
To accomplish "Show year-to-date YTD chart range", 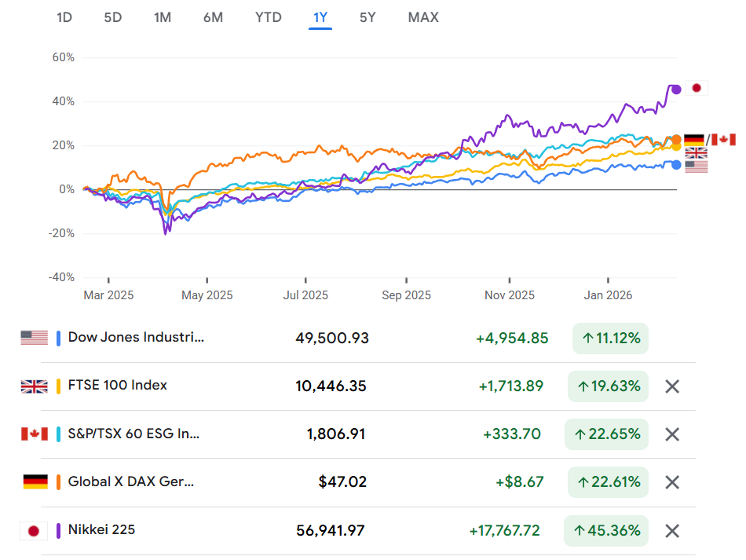I will [x=269, y=17].
